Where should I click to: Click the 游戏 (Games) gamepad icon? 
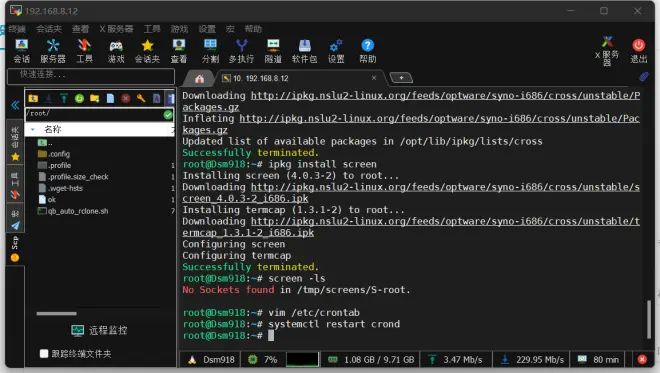[116, 51]
